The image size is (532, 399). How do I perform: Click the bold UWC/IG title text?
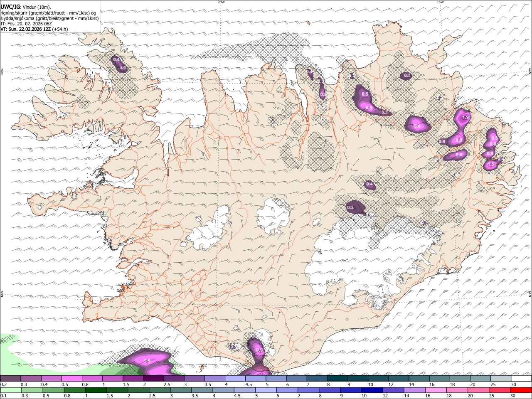pyautogui.click(x=10, y=7)
